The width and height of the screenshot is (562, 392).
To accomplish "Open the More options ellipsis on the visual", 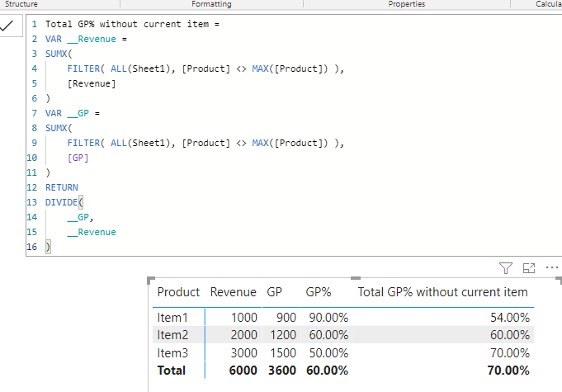I will (x=552, y=267).
